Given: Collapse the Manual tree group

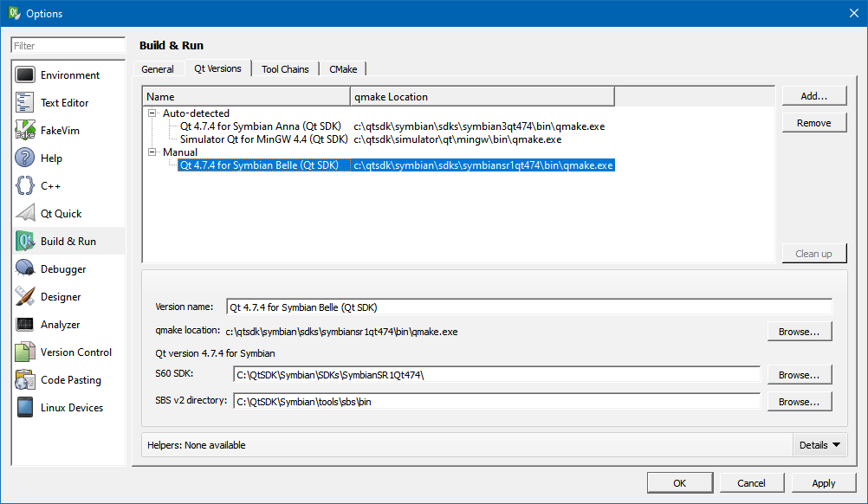Looking at the screenshot, I should click(x=152, y=152).
